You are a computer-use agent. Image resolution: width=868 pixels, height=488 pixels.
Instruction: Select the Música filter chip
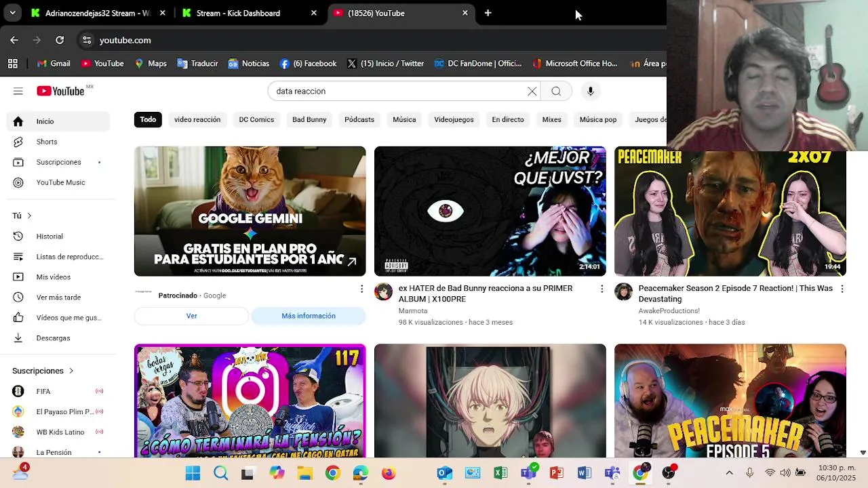(404, 119)
